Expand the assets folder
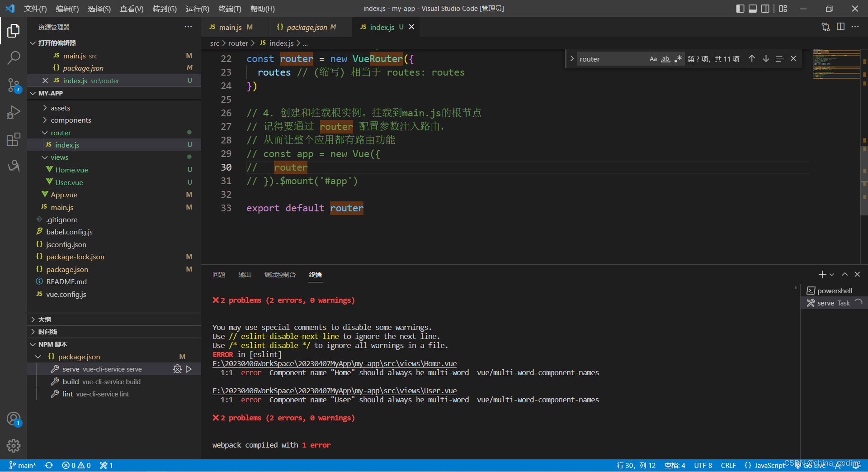 [61, 108]
